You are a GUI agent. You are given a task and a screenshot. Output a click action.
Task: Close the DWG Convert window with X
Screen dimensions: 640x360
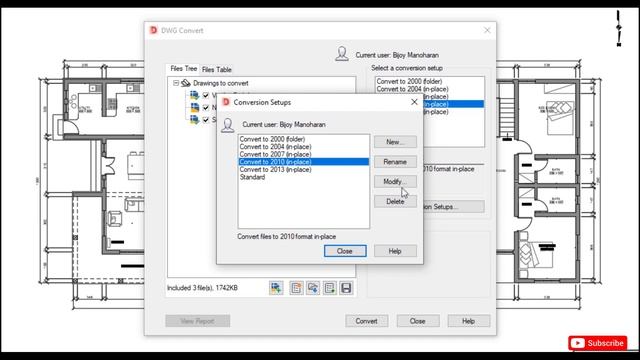(487, 30)
